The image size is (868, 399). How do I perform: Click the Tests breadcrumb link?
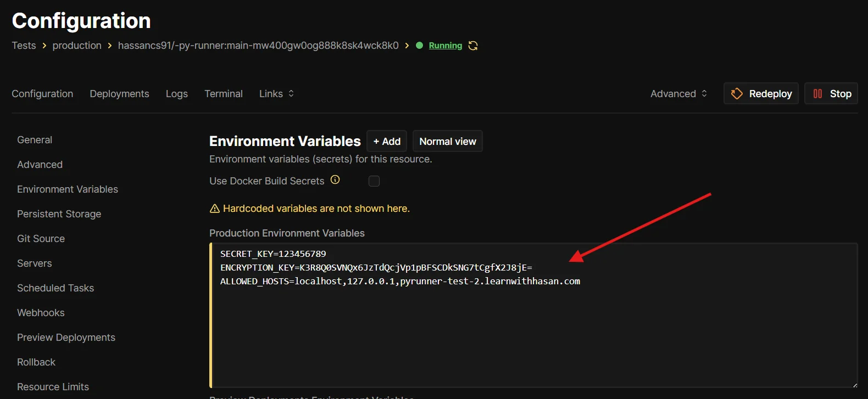(24, 46)
